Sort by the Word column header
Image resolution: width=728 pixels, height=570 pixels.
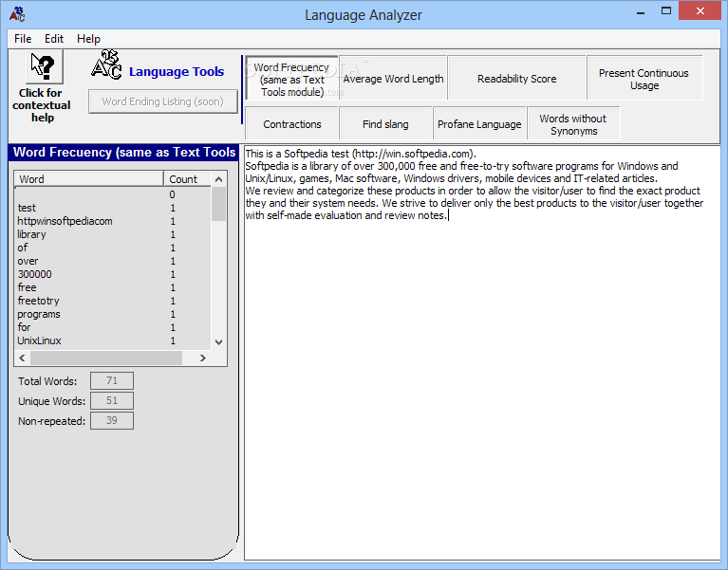[88, 179]
